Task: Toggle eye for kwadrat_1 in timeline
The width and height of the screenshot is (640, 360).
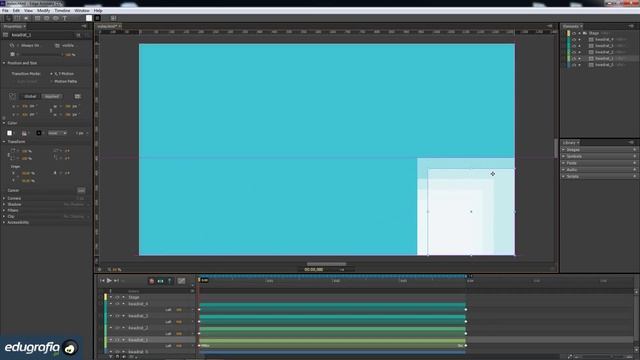Action: tap(117, 340)
